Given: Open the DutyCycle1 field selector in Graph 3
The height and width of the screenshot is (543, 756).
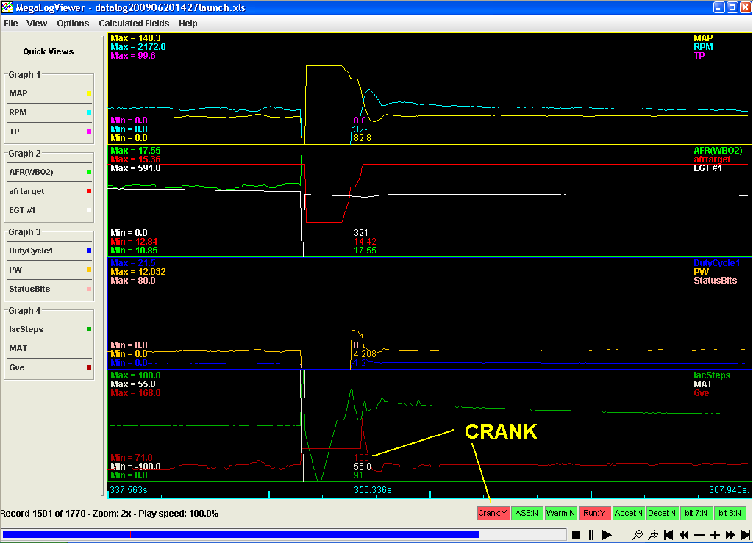Looking at the screenshot, I should [50, 251].
